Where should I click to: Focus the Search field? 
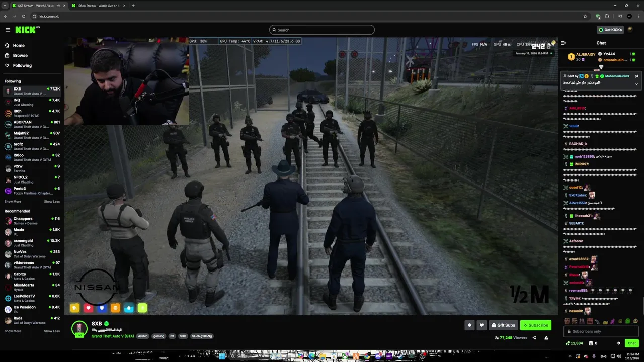click(322, 30)
